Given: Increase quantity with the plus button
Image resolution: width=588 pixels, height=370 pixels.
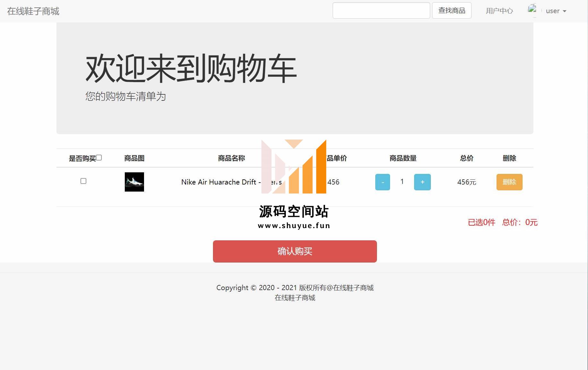Looking at the screenshot, I should click(422, 182).
